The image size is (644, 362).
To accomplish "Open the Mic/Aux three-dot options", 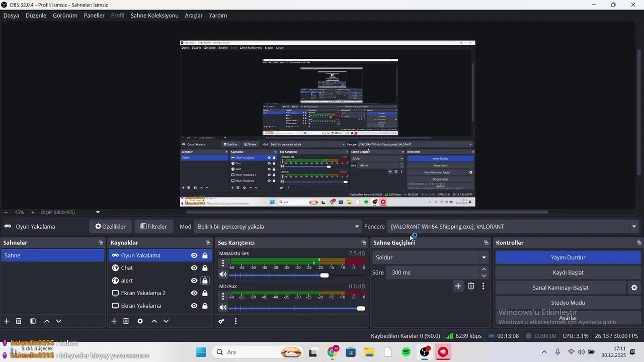I will (223, 296).
